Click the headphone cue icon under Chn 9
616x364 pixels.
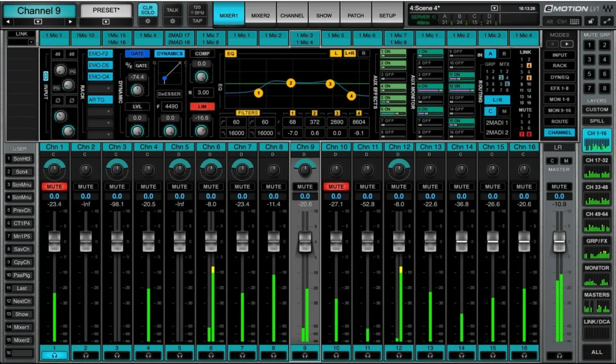pyautogui.click(x=305, y=355)
